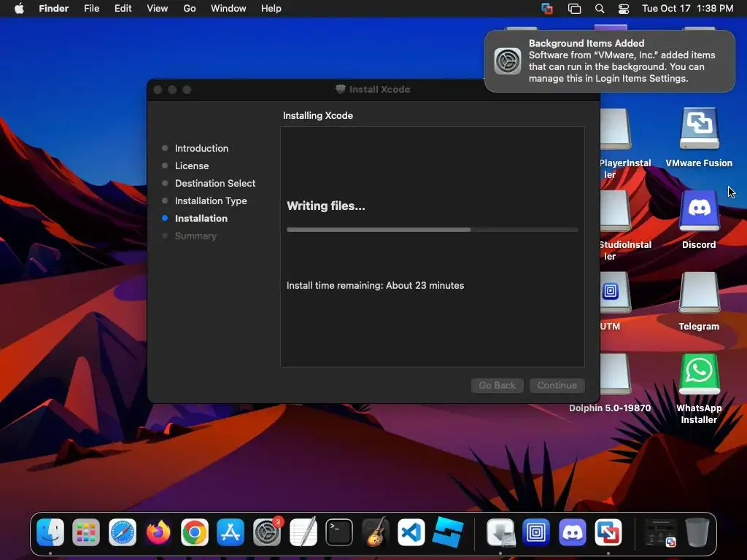Select the Summary step
This screenshot has height=560, width=747.
(196, 236)
